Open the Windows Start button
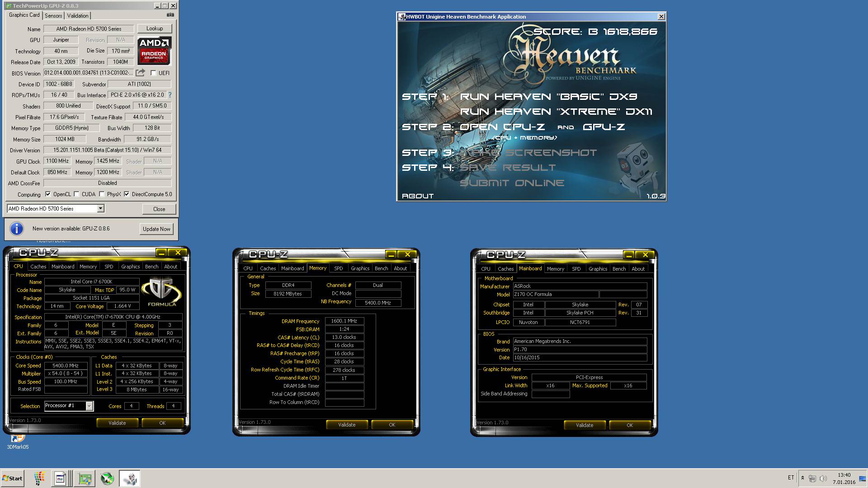The width and height of the screenshot is (868, 488). [12, 478]
